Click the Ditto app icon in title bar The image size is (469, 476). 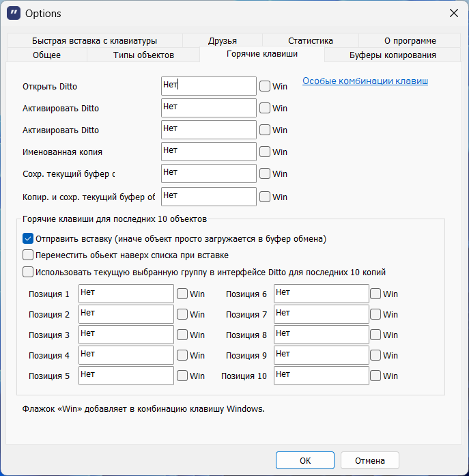tap(13, 13)
